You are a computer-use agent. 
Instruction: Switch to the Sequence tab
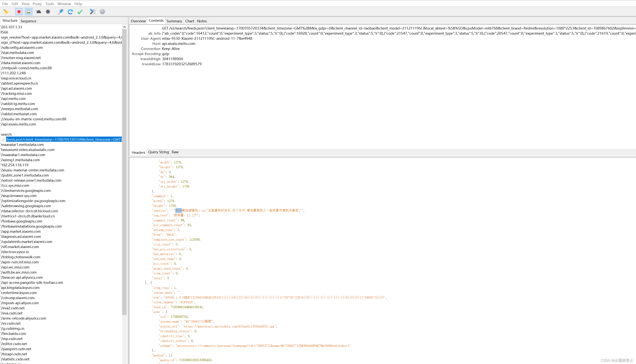pos(28,21)
